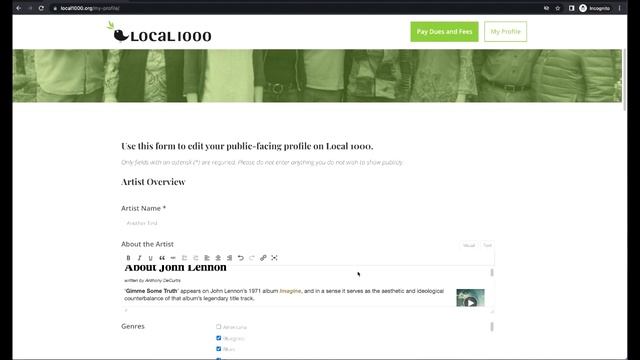Insert horizontal line in the editor
Screen dimensions: 640x360
(173, 258)
